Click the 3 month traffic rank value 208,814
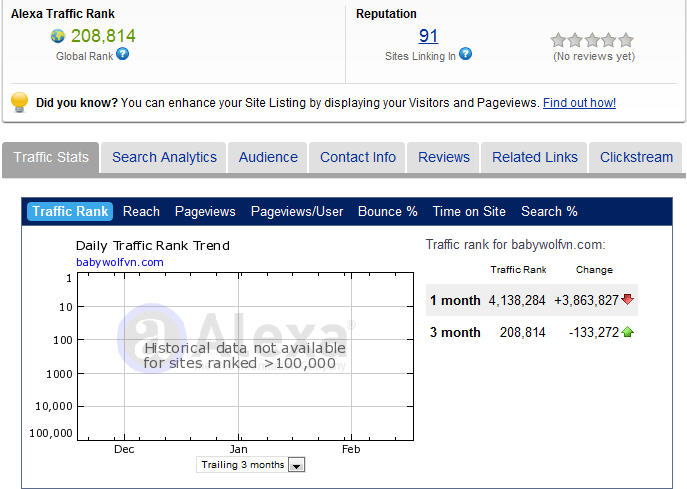 (x=523, y=332)
